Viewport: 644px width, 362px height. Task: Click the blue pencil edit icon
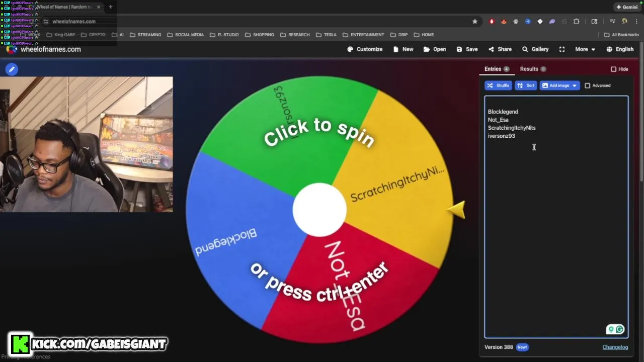(x=12, y=69)
